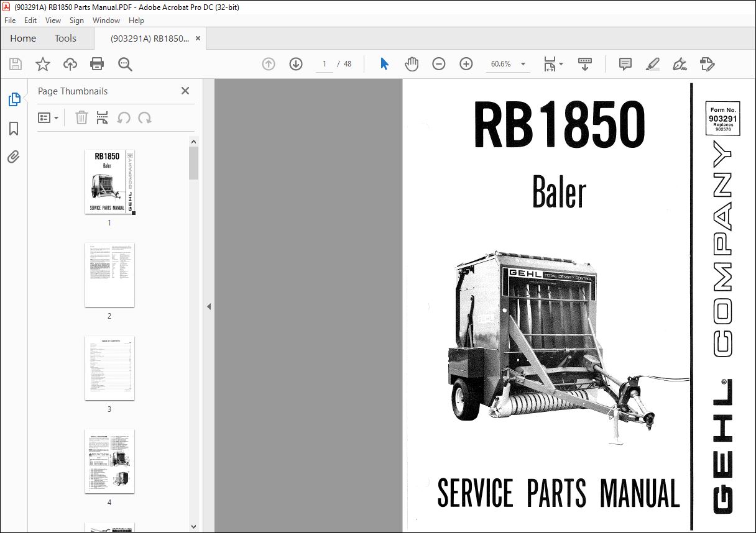Click the Page Thumbnails panel title

[73, 91]
